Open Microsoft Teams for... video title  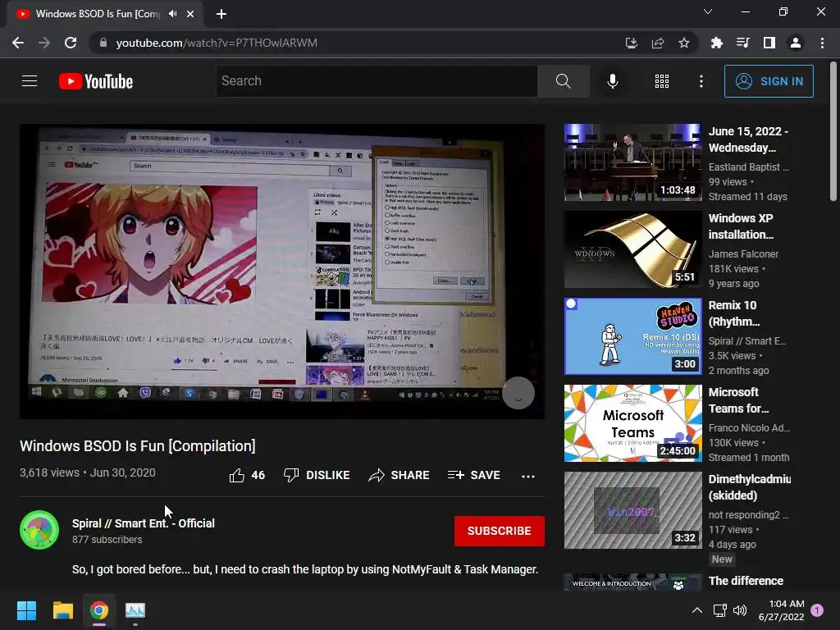coord(739,400)
